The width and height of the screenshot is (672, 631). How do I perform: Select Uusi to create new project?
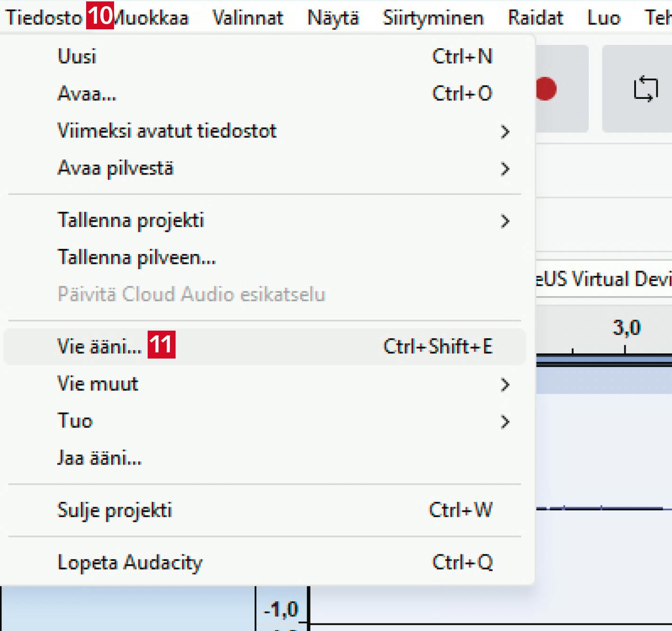tap(77, 56)
